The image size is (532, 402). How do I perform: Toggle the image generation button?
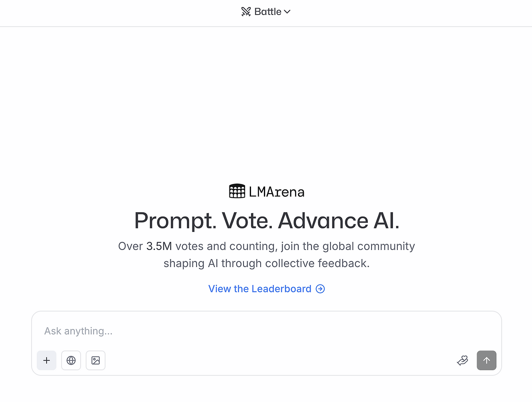tap(96, 360)
